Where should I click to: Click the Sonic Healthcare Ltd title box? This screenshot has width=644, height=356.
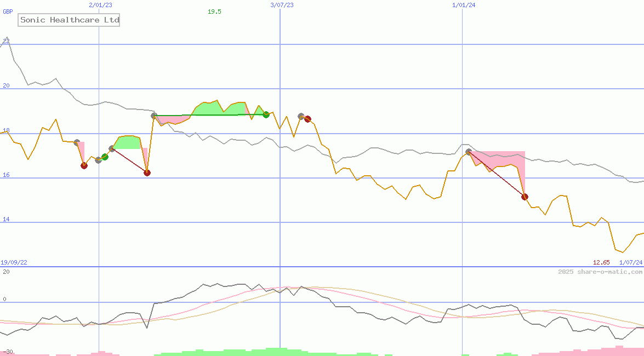pos(69,20)
